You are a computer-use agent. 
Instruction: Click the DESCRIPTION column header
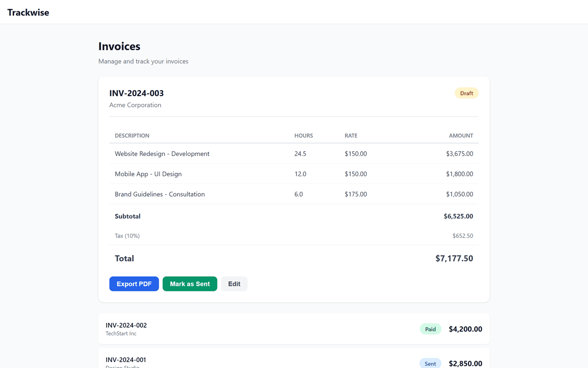point(132,135)
